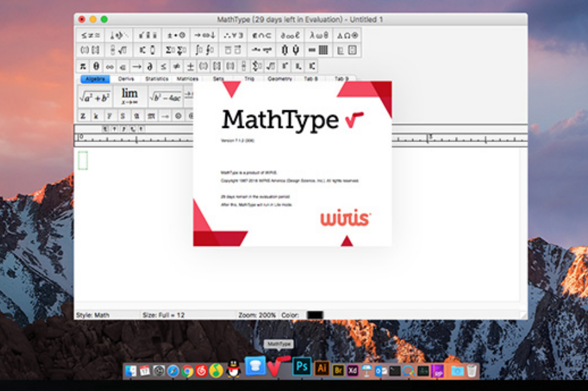Open the fraction and radical templates palette
The width and height of the screenshot is (588, 391).
[x=119, y=50]
